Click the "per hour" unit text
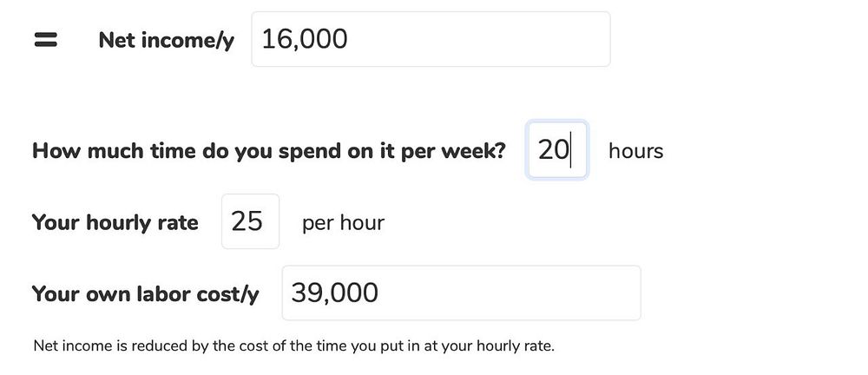The height and width of the screenshot is (375, 868). (x=343, y=222)
